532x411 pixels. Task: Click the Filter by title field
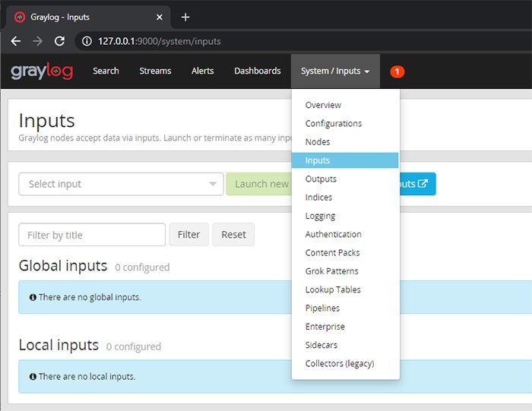coord(92,235)
